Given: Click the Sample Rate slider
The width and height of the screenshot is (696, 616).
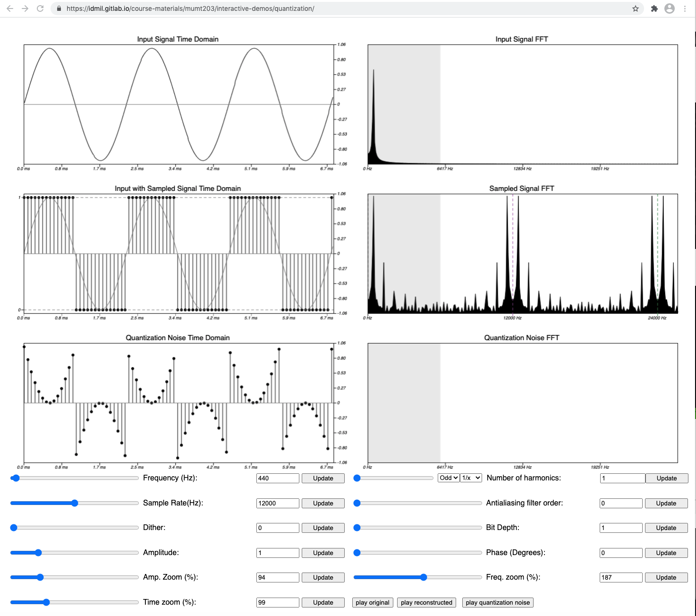Looking at the screenshot, I should 75,503.
